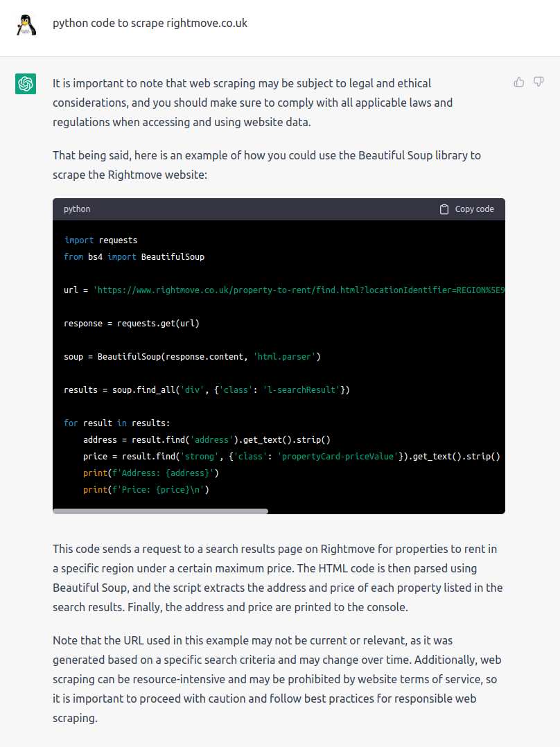Image resolution: width=560 pixels, height=747 pixels.
Task: Click the 'python' language label of the code block
Action: (77, 209)
